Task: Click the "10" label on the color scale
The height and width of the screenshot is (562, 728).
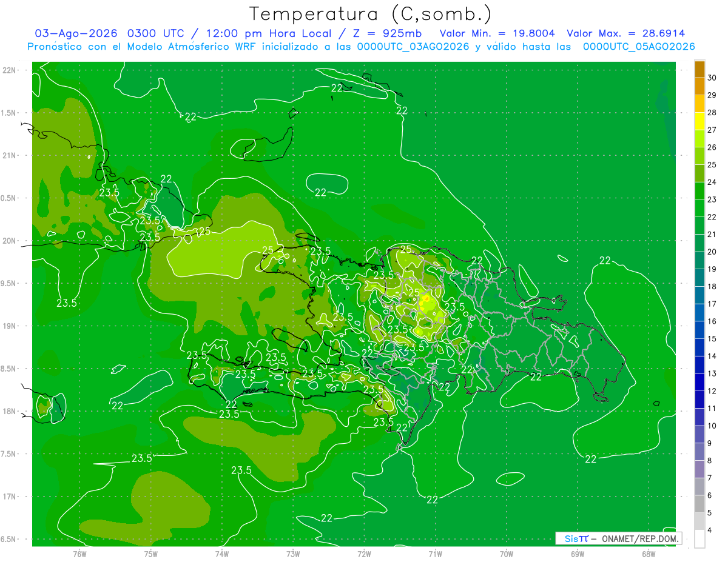Action: point(712,426)
